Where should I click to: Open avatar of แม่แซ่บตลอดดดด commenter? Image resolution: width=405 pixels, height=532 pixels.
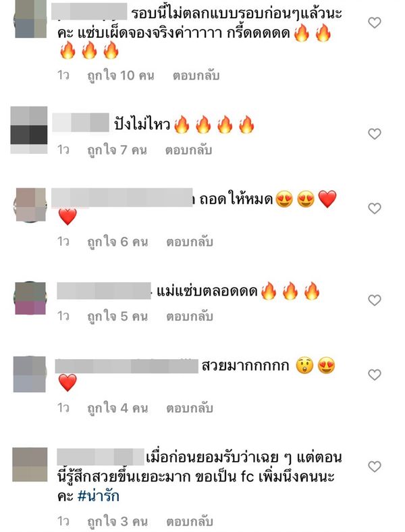pos(30,298)
